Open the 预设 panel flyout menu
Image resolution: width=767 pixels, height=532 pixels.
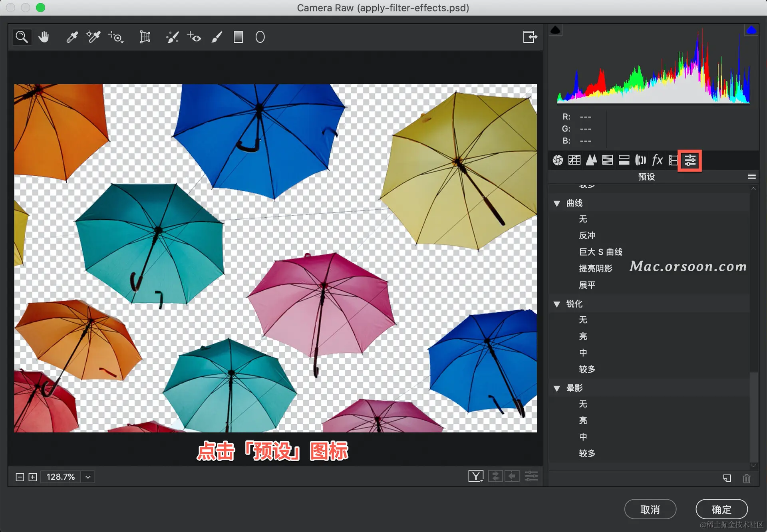(751, 177)
